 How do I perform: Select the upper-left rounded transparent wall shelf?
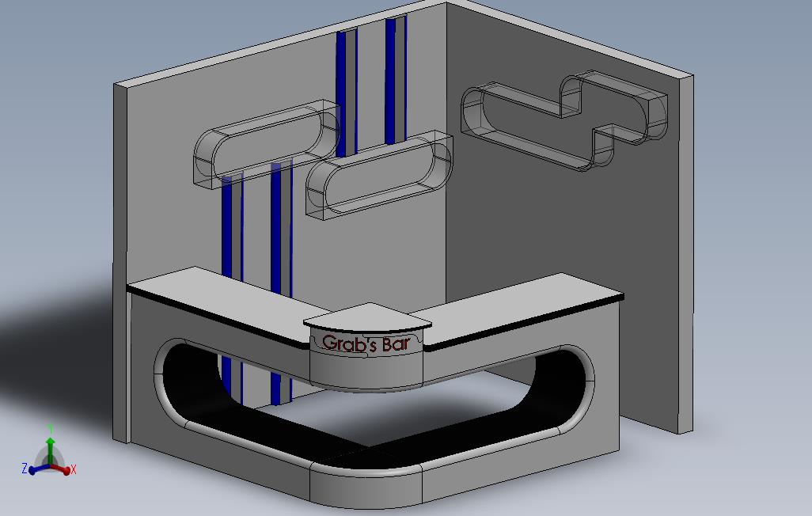pyautogui.click(x=266, y=144)
